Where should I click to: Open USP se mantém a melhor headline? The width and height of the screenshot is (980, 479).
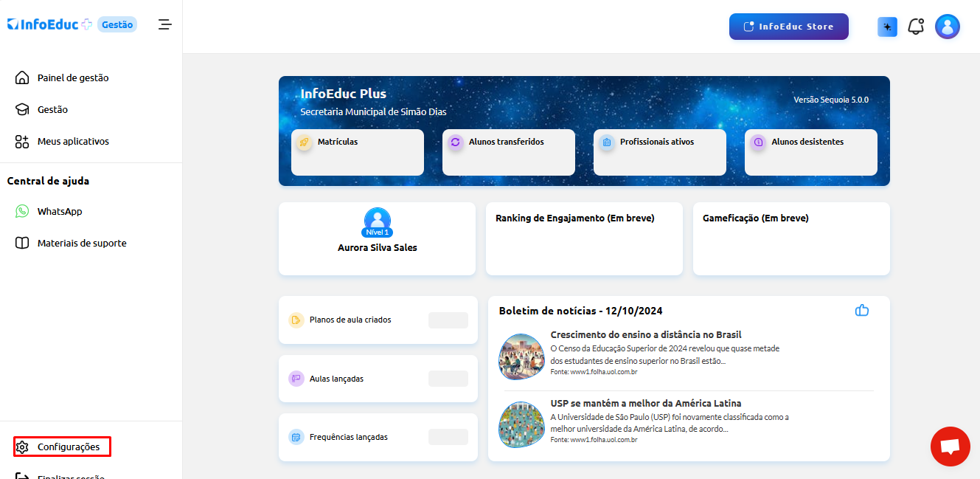pos(646,403)
